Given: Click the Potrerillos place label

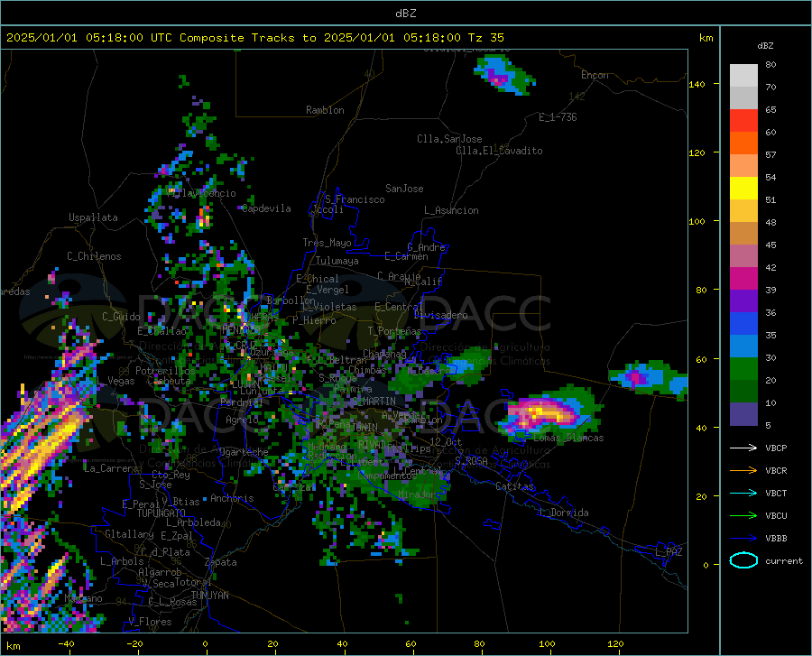Looking at the screenshot, I should coord(165,371).
